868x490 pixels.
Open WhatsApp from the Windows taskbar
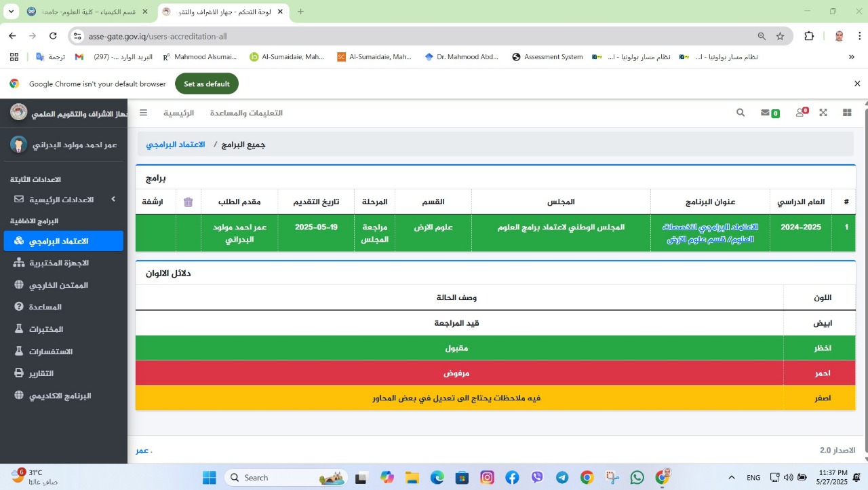pos(637,477)
